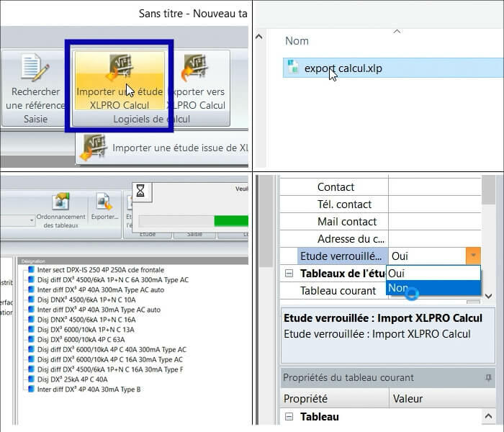
Task: Click the Propriété column header
Action: [334, 399]
